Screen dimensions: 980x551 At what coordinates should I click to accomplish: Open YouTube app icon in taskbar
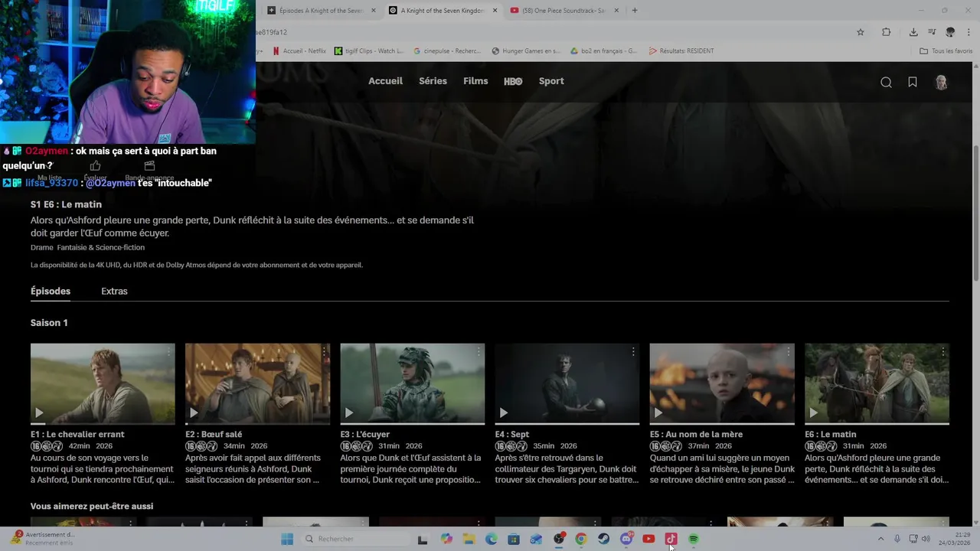click(x=648, y=539)
